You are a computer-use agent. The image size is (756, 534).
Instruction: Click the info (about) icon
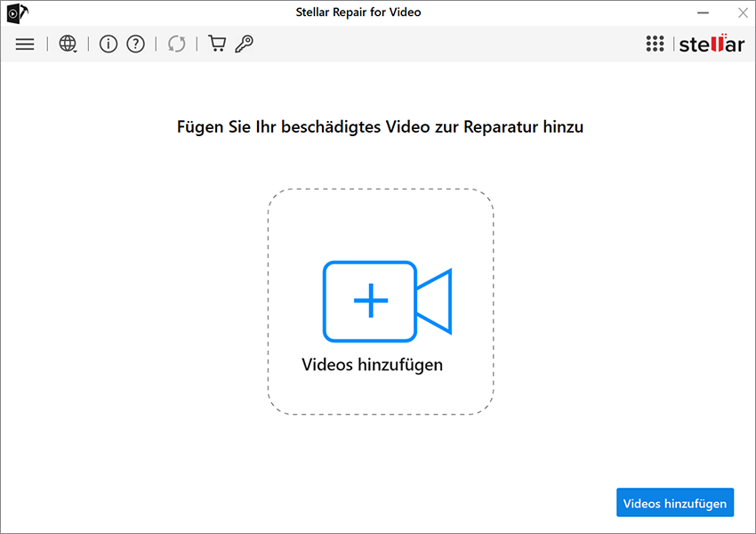pos(108,44)
